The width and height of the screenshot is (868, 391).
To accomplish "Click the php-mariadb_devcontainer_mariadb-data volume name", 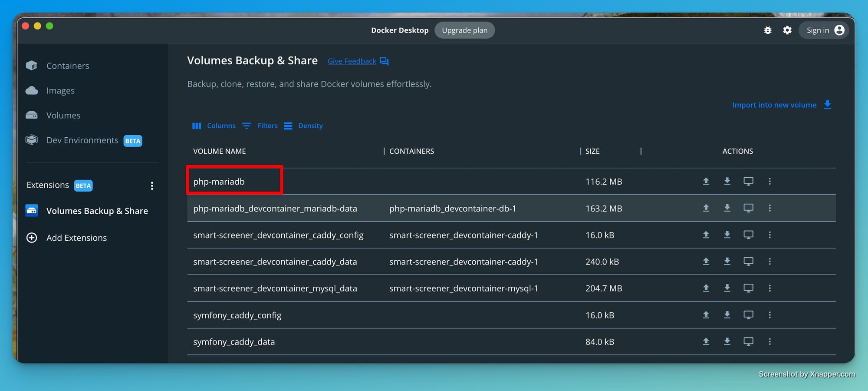I will [x=275, y=209].
